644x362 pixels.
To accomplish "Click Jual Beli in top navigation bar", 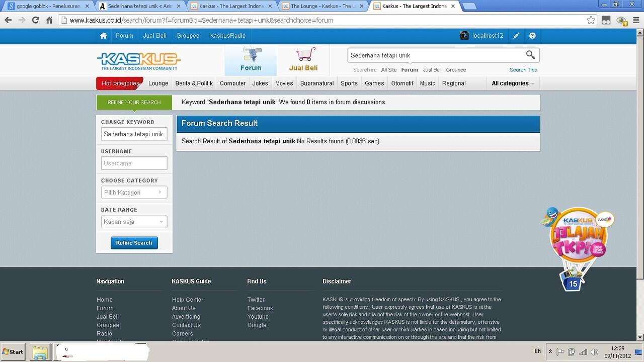I will (154, 36).
